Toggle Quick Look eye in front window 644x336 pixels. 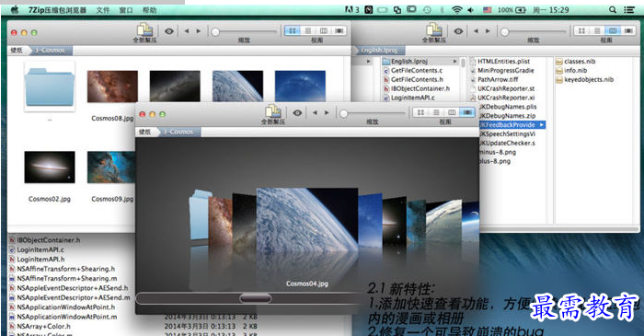tap(297, 112)
